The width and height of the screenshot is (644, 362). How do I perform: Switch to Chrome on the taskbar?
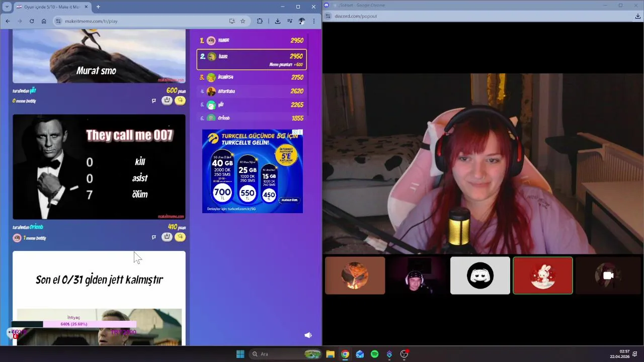(345, 354)
